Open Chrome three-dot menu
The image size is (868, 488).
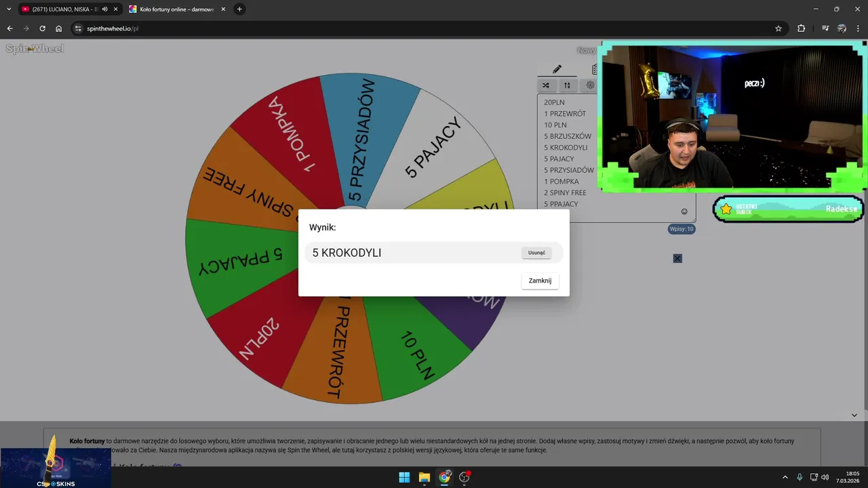(858, 28)
